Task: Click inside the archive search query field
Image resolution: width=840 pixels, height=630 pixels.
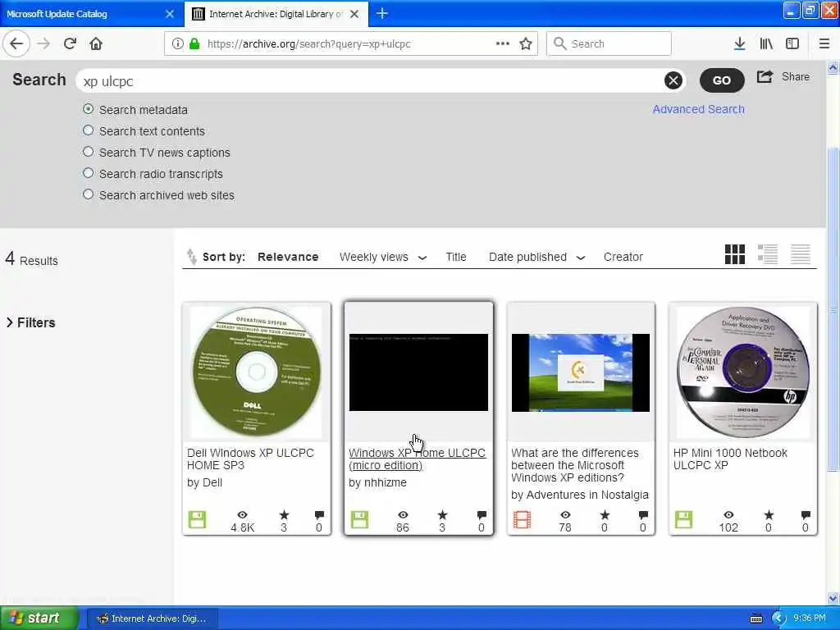Action: [370, 81]
